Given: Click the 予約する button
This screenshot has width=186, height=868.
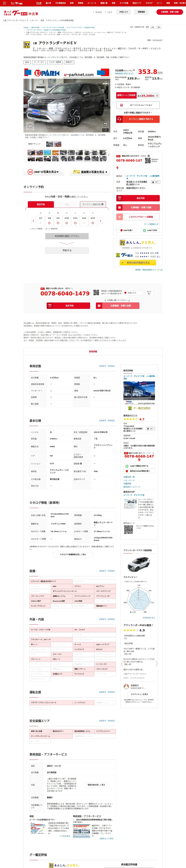Looking at the screenshot, I should pos(67,250).
